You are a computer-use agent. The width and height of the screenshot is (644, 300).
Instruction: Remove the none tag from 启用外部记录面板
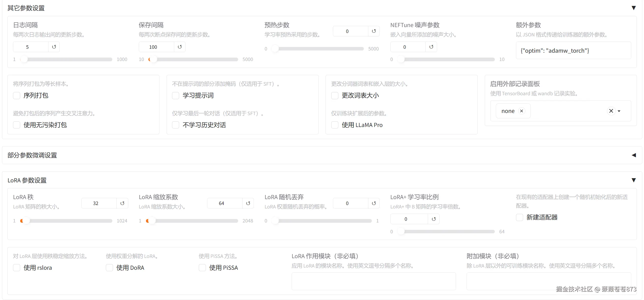point(522,111)
